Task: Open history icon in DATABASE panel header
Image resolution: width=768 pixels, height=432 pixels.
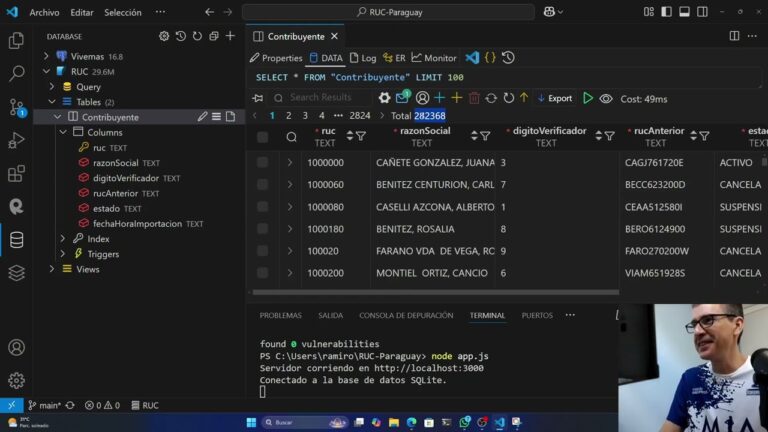Action: pyautogui.click(x=181, y=36)
